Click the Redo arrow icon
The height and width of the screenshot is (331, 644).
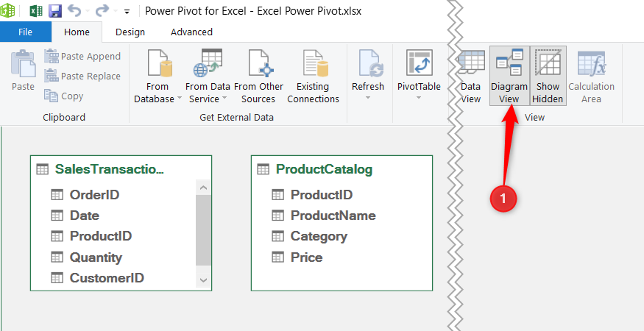coord(103,11)
